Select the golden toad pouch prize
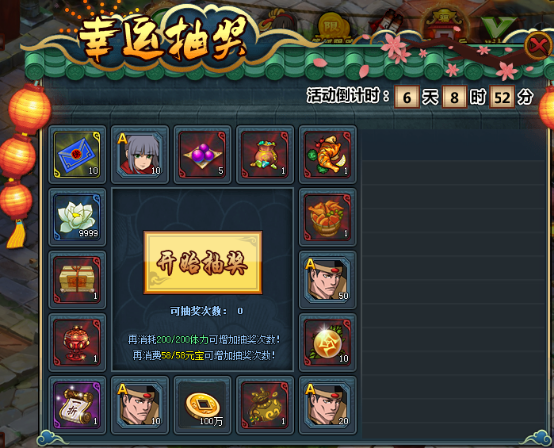 (x=265, y=405)
